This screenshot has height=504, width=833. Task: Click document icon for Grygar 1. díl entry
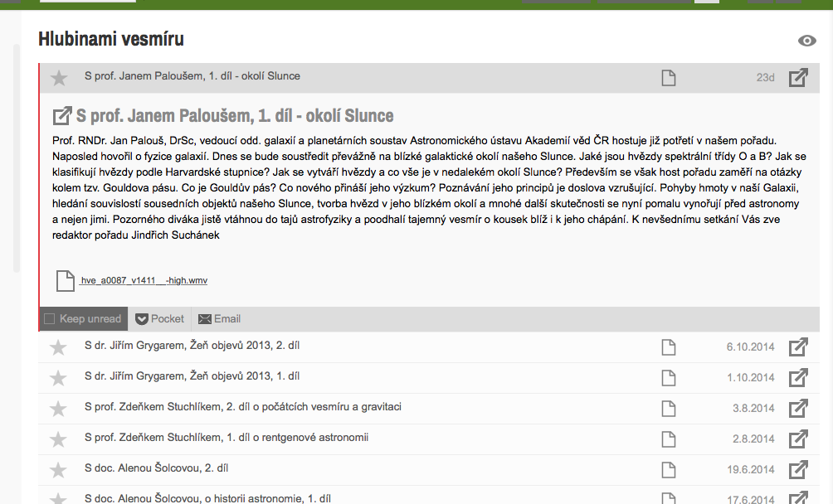(x=669, y=378)
